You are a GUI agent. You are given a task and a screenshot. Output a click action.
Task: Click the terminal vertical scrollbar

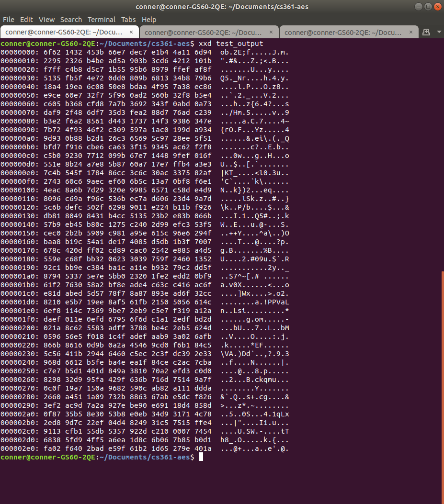[x=443, y=388]
